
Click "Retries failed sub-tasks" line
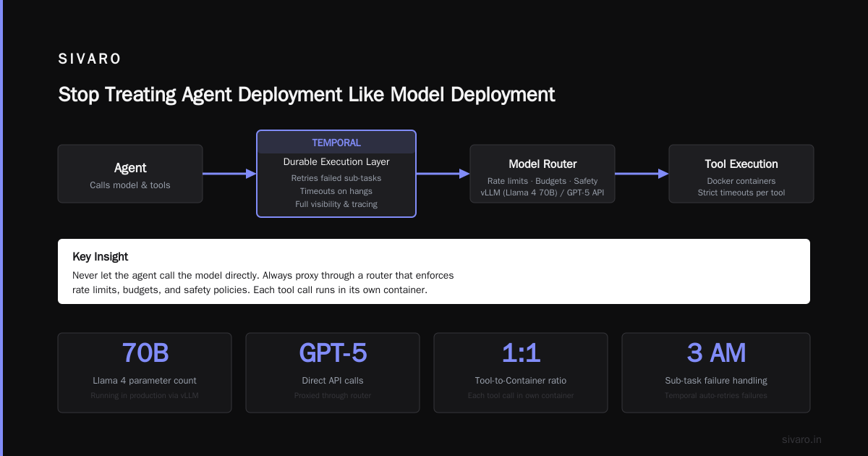pyautogui.click(x=336, y=178)
